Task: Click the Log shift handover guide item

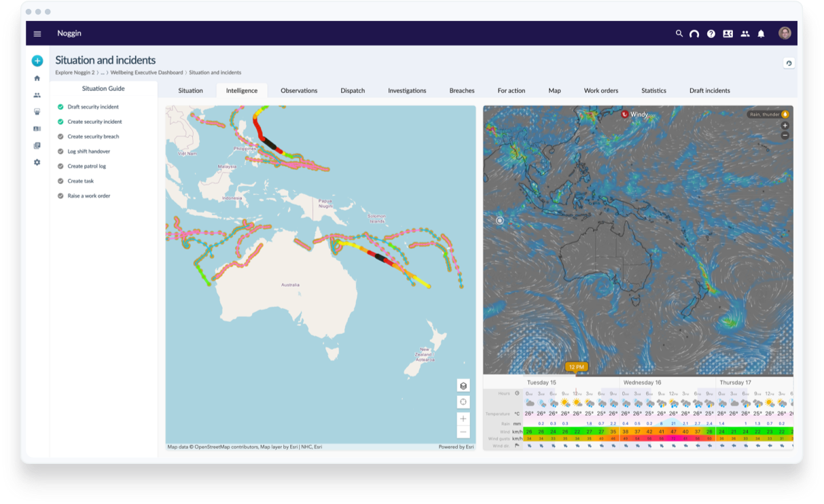Action: click(x=88, y=151)
